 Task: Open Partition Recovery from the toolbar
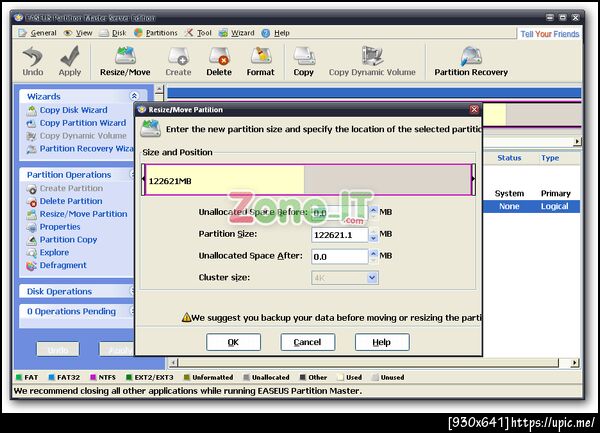coord(471,61)
